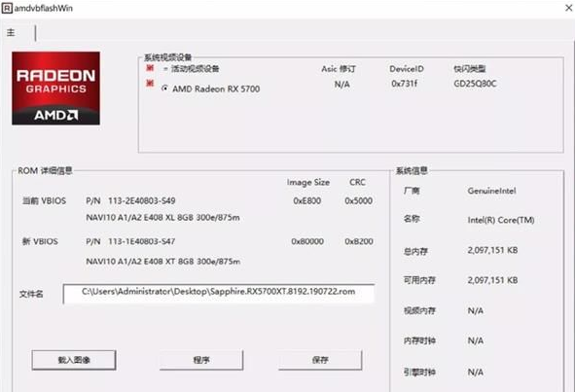
Task: Close the amdvbflashWin window
Action: [x=569, y=8]
